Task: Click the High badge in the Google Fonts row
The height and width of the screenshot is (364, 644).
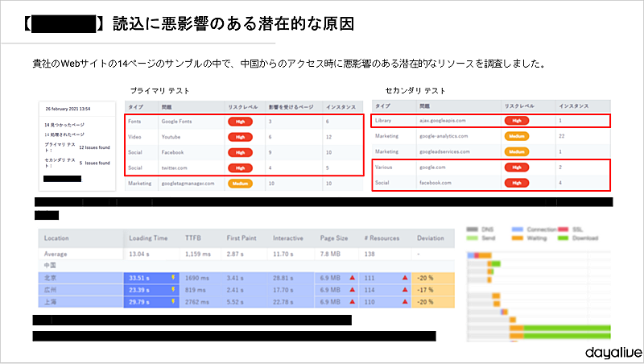Action: [240, 122]
